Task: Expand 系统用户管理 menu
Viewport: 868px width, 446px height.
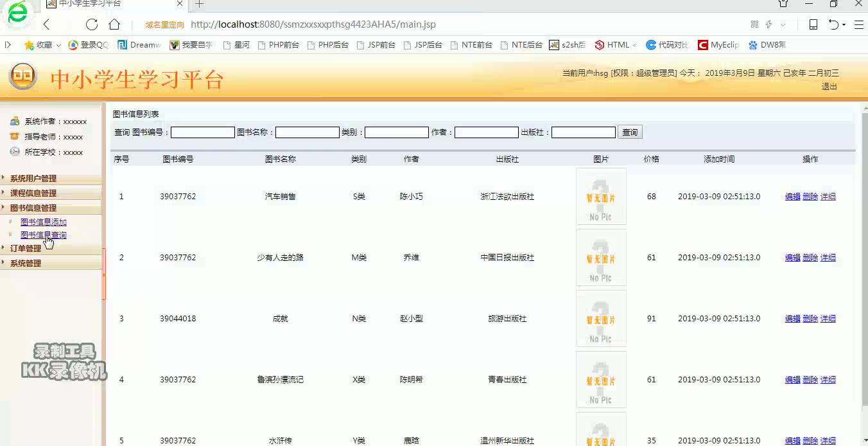Action: point(51,178)
